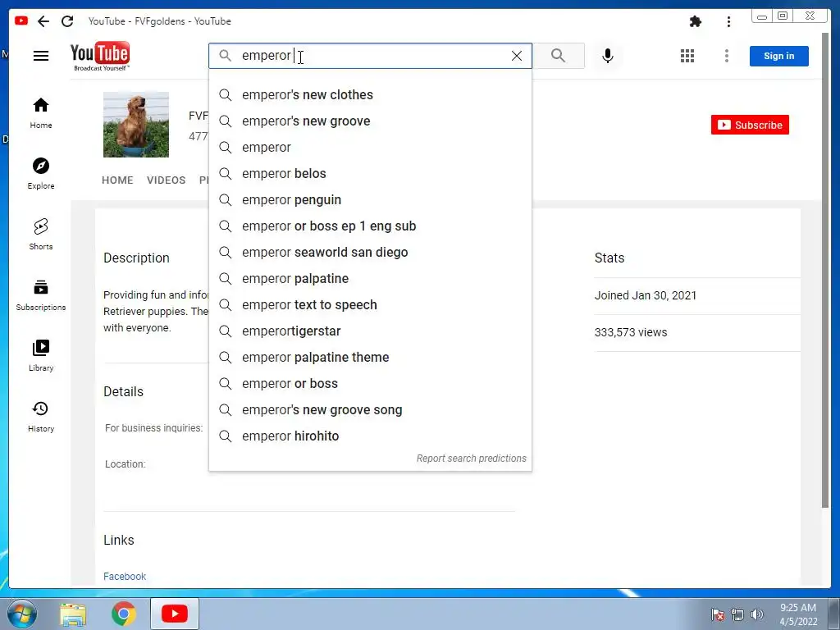Click the Sign in button

[x=779, y=56]
